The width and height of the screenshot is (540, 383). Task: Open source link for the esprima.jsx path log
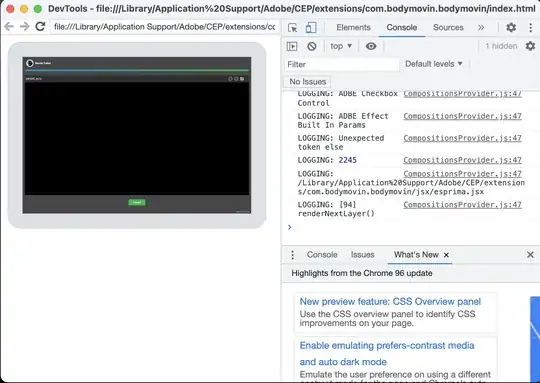(x=462, y=174)
